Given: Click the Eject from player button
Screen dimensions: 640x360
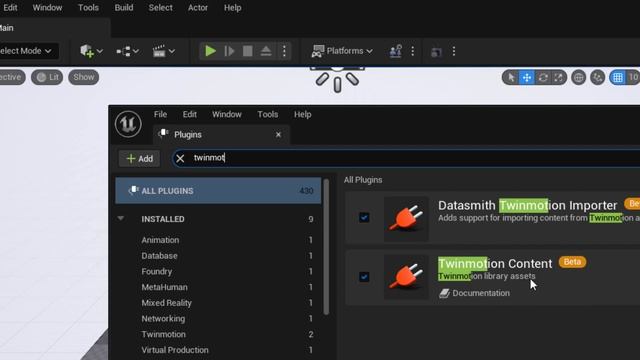Looking at the screenshot, I should click(x=266, y=51).
